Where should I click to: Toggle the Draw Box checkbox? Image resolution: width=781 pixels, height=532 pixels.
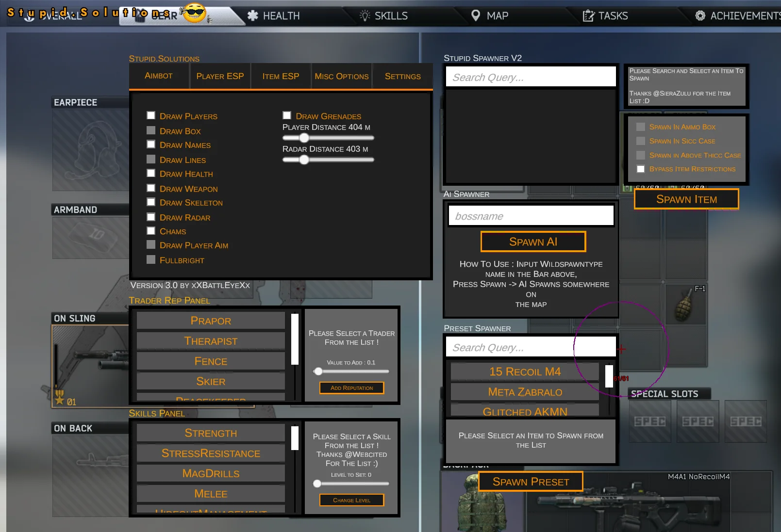tap(151, 130)
